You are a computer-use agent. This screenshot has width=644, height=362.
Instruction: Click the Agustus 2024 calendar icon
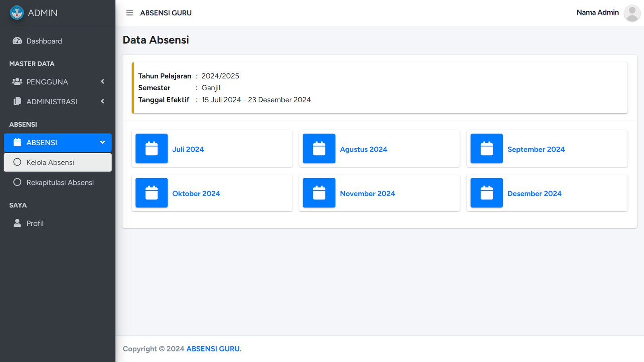click(x=319, y=149)
